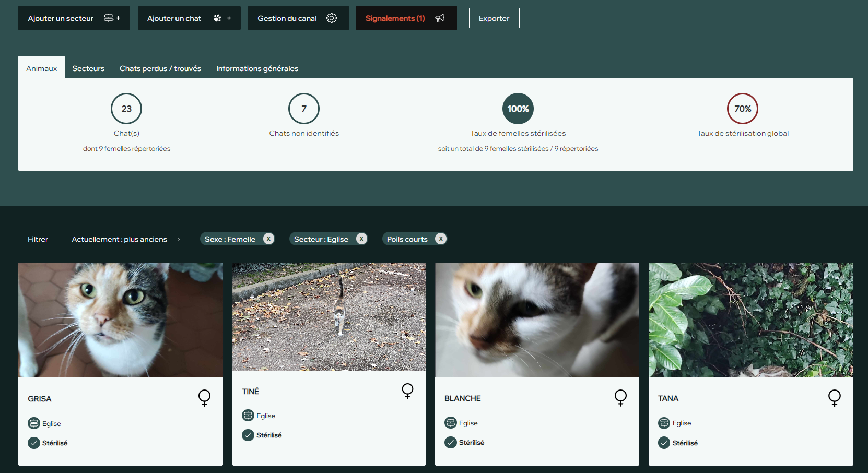
Task: Open Gestion du canal
Action: pos(298,18)
